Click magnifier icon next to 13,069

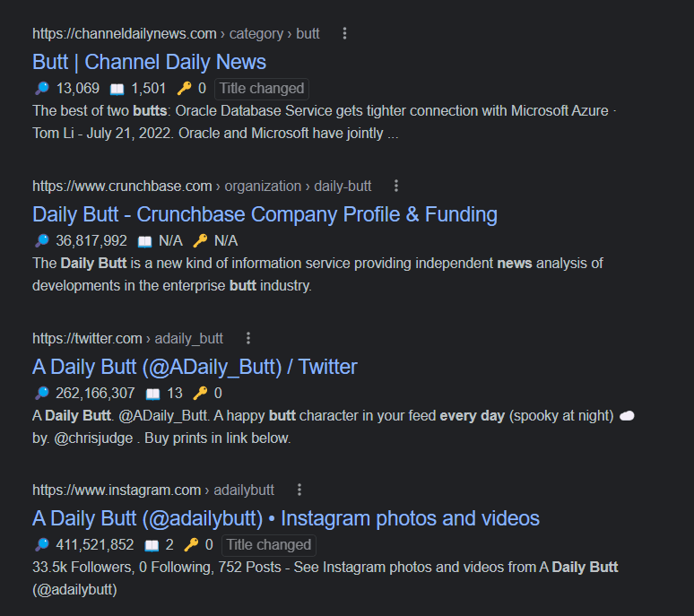click(x=42, y=89)
